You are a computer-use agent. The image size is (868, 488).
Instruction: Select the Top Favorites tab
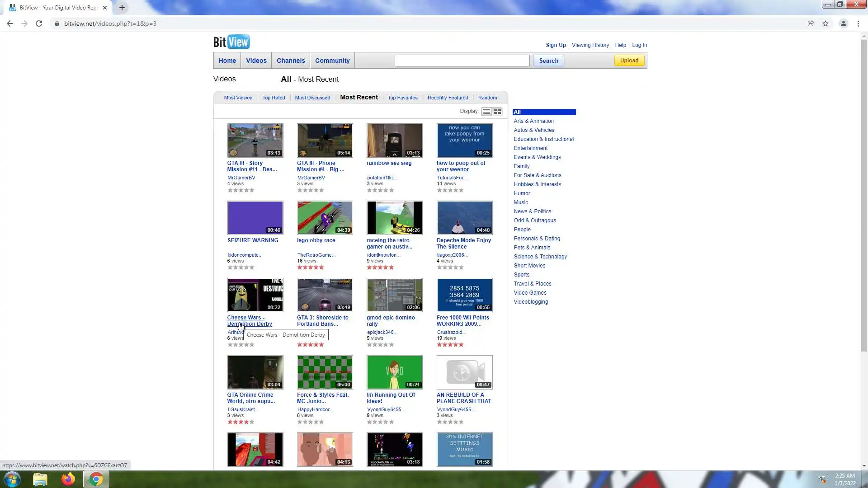pos(402,98)
